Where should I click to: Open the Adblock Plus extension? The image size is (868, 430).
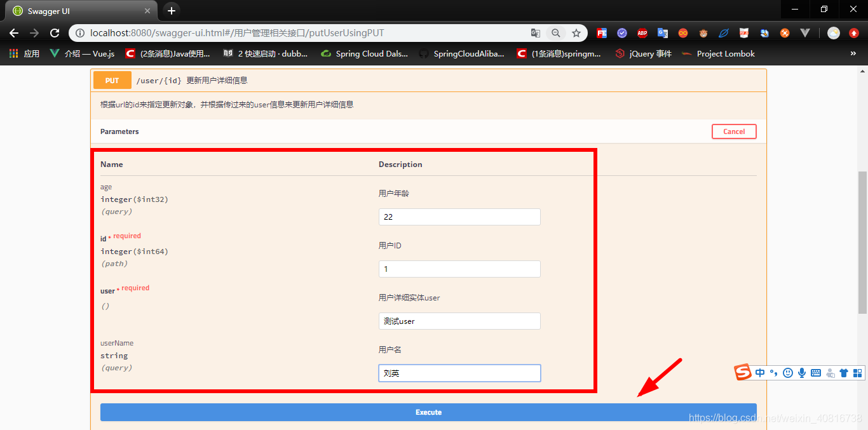[642, 33]
